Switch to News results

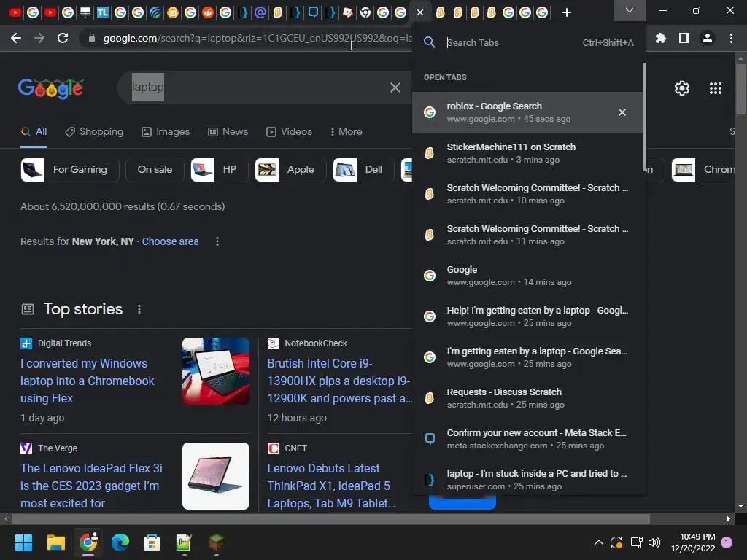pos(228,132)
